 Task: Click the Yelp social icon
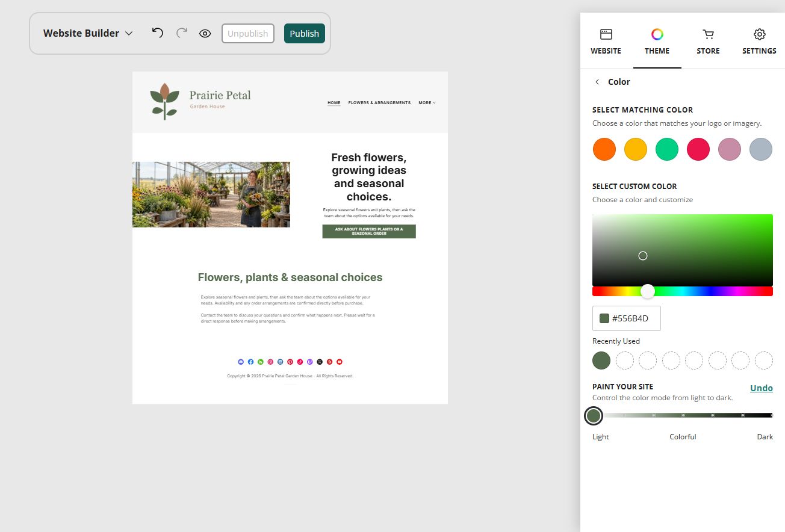click(329, 362)
